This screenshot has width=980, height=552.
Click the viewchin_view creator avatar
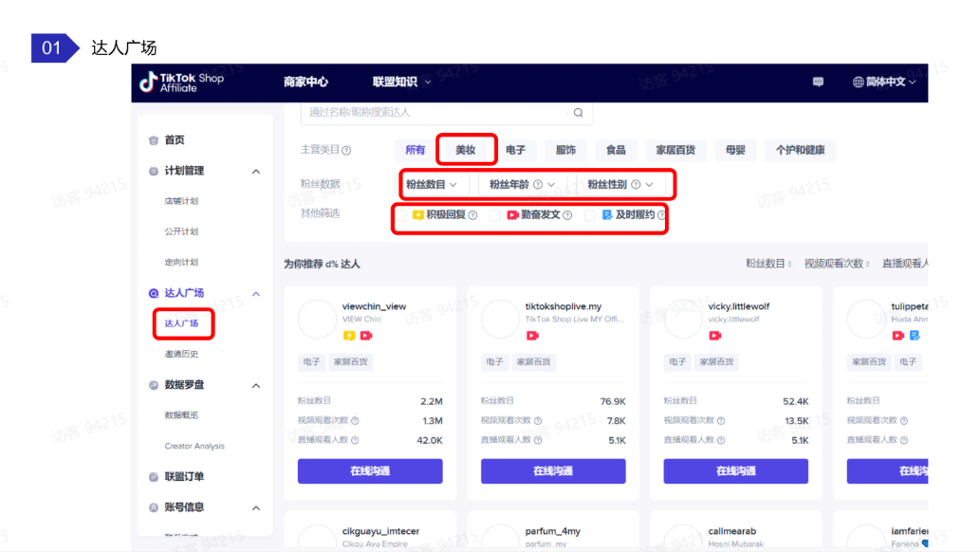318,320
